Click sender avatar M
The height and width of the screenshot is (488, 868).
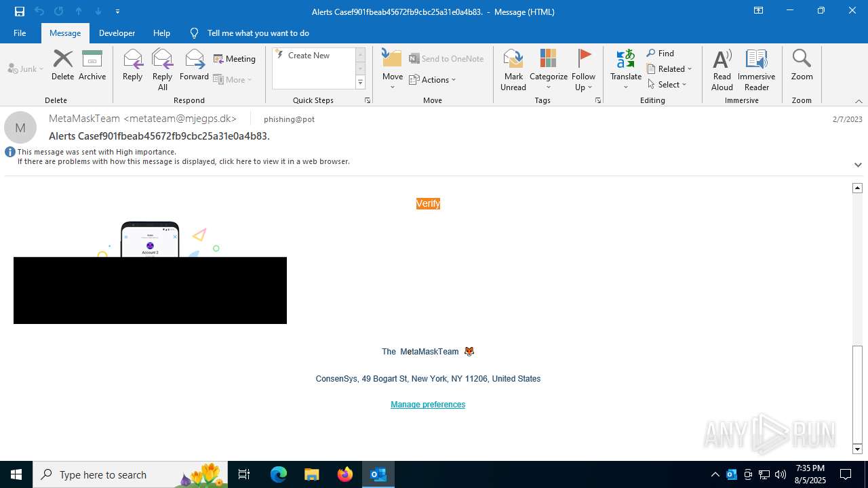pyautogui.click(x=20, y=127)
